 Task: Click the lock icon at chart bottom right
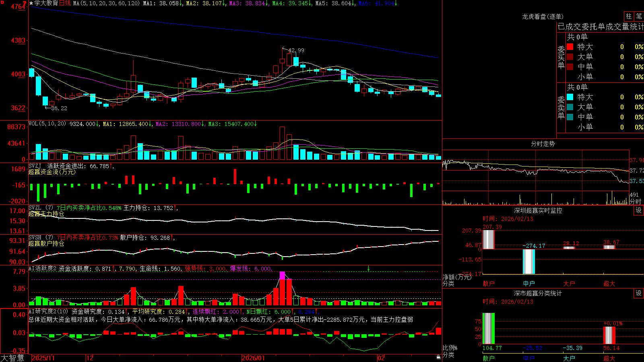click(x=439, y=357)
